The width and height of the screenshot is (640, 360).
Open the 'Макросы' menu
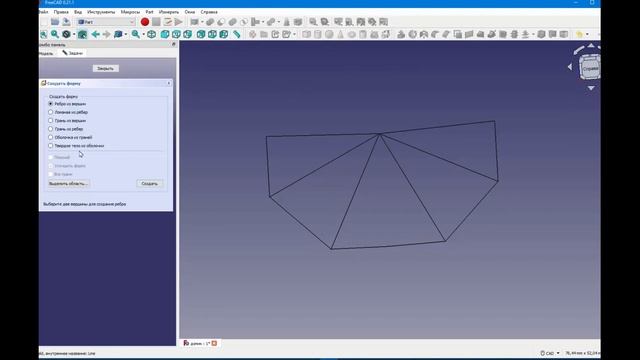tap(130, 12)
